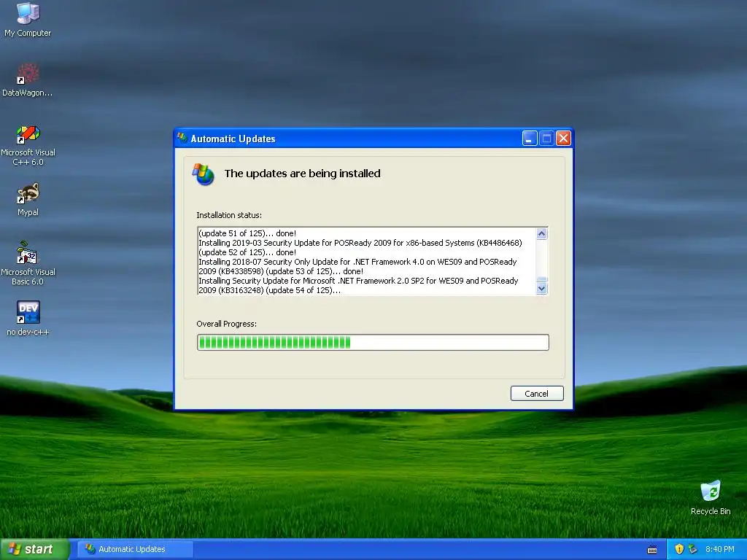Cancel the update installation
This screenshot has width=747, height=560.
537,393
